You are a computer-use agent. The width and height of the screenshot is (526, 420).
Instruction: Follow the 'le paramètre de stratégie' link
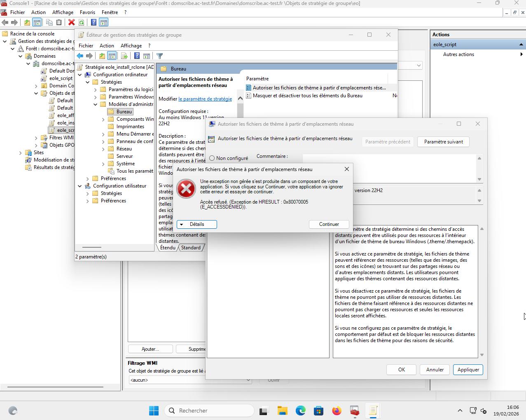point(205,99)
